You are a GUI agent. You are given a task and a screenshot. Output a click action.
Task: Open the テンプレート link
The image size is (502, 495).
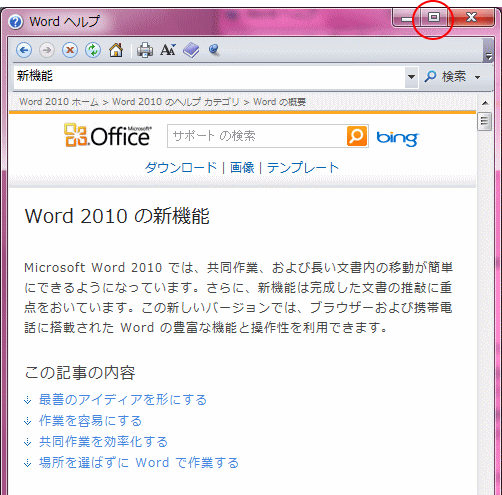click(x=303, y=167)
